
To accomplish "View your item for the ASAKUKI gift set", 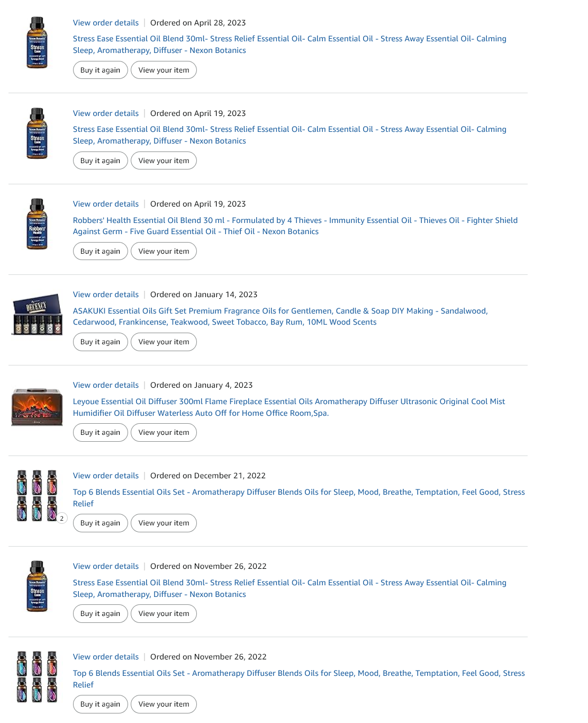I will pos(164,342).
